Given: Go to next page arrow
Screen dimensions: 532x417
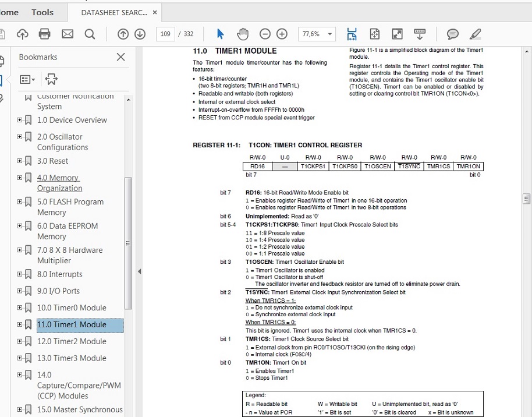Looking at the screenshot, I should point(140,34).
